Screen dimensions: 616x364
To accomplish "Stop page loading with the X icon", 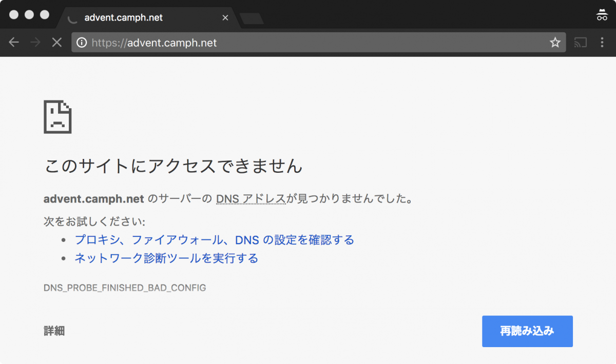I will 56,43.
